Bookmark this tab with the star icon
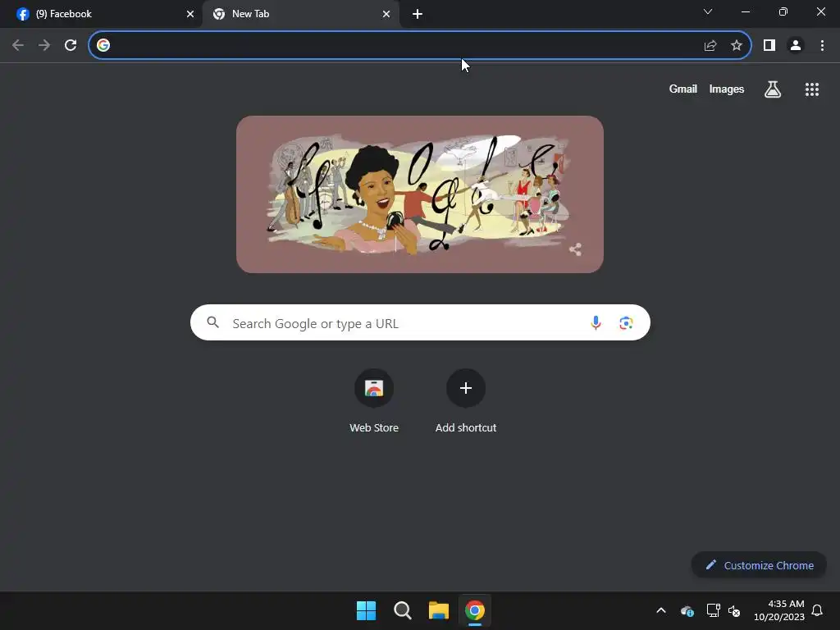 [x=737, y=45]
